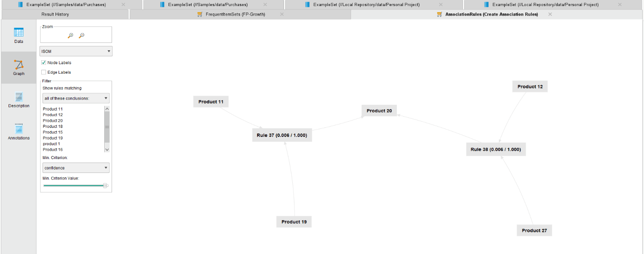
Task: Open the Data view in sidebar
Action: click(x=19, y=36)
